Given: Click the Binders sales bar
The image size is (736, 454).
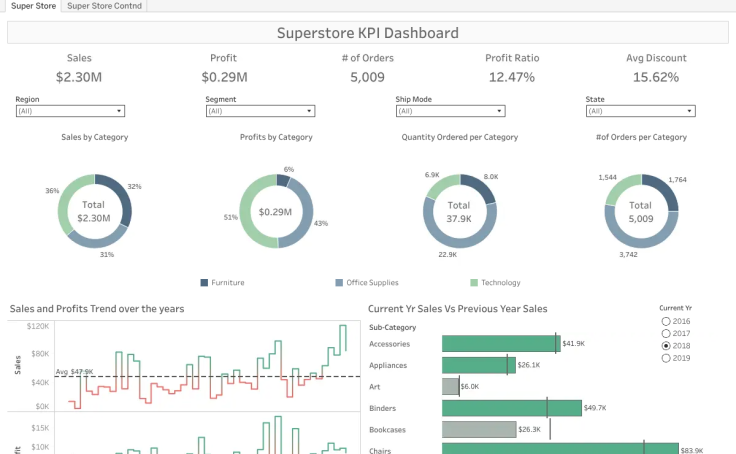Looking at the screenshot, I should [x=512, y=408].
